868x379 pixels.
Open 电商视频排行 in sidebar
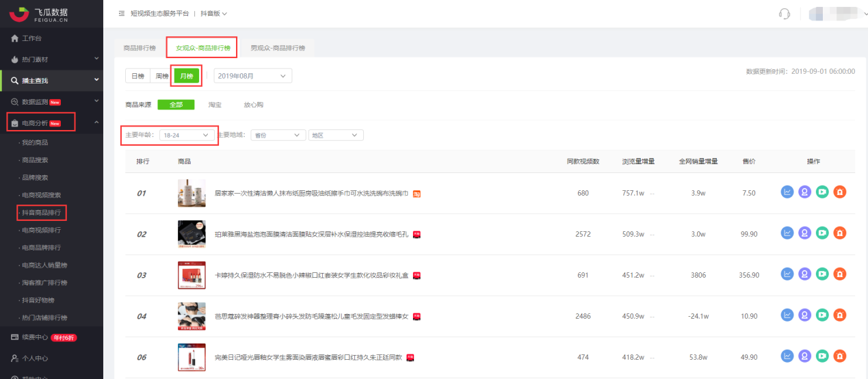[x=41, y=231]
